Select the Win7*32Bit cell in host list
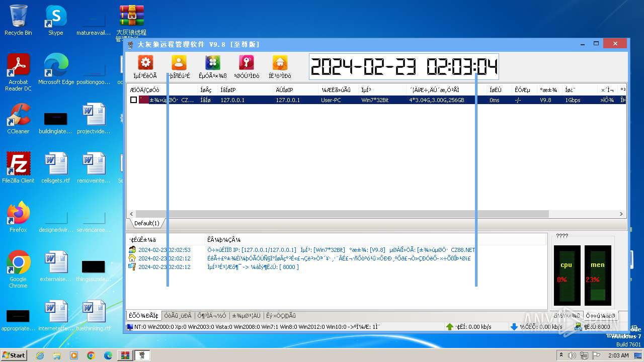Screen dimensions: 644x362 coord(375,100)
